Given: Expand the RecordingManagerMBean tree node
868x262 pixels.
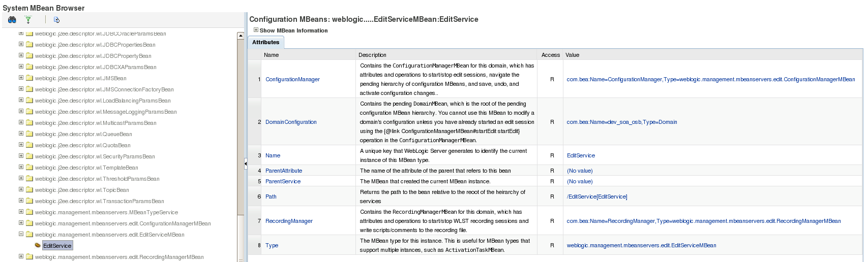Looking at the screenshot, I should (x=21, y=256).
